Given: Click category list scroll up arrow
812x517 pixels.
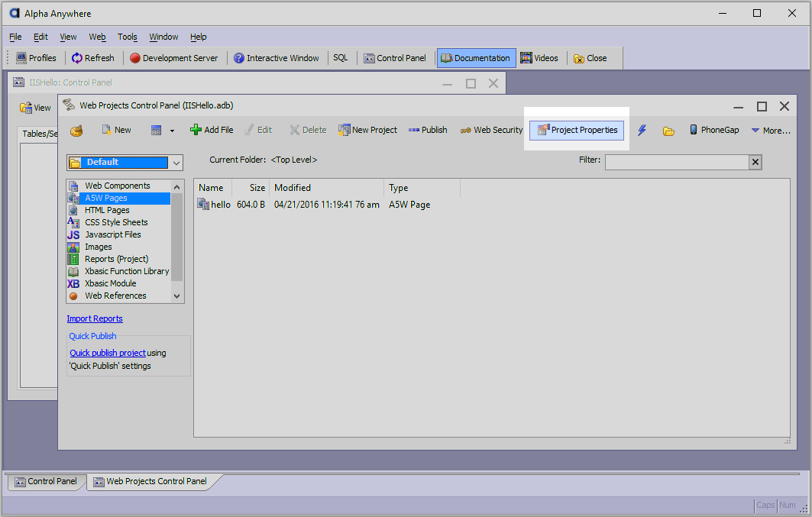Looking at the screenshot, I should (x=177, y=187).
